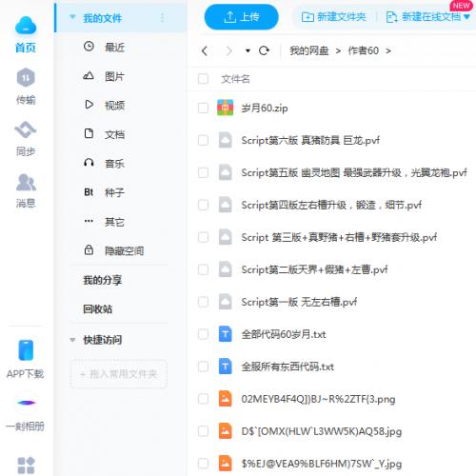Click the 新建文件夹 button
This screenshot has height=476, width=476.
pos(333,17)
